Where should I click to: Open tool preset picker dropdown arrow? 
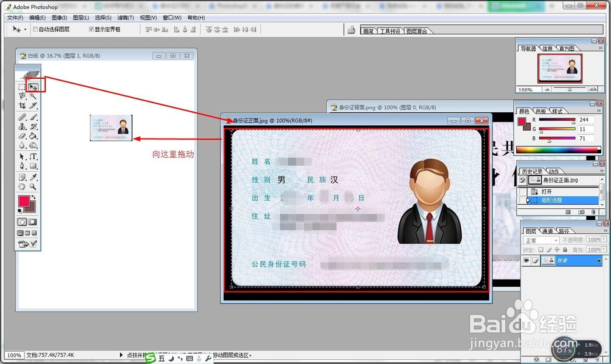(x=25, y=29)
